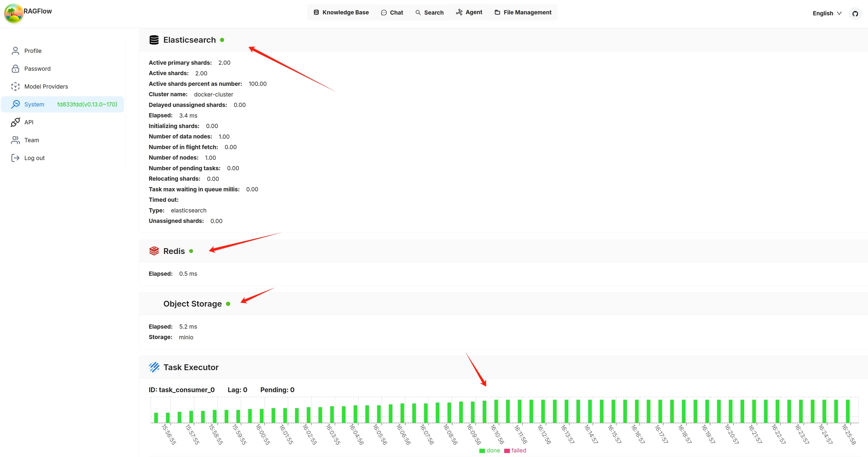Click Redis green status dot
868x457 pixels.
pyautogui.click(x=191, y=251)
